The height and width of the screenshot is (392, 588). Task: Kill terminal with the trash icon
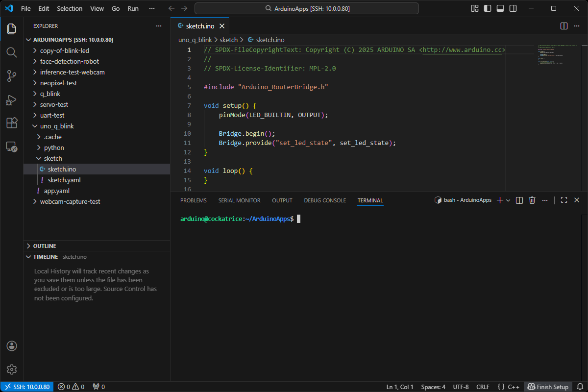(532, 200)
